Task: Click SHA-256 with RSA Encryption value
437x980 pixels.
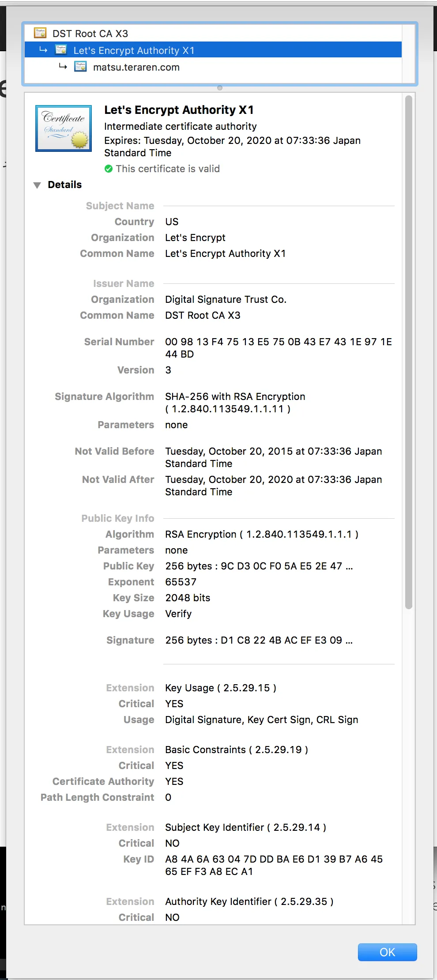Action: click(235, 403)
